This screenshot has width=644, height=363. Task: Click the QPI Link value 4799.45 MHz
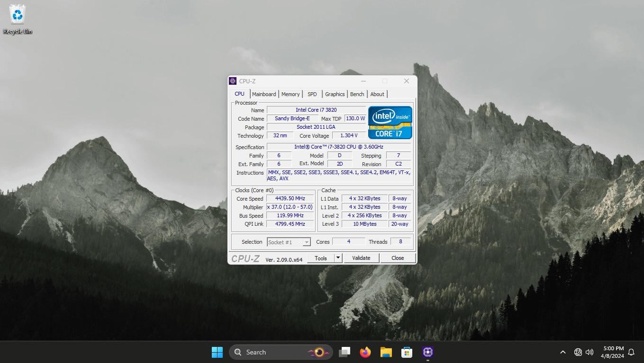(x=290, y=224)
